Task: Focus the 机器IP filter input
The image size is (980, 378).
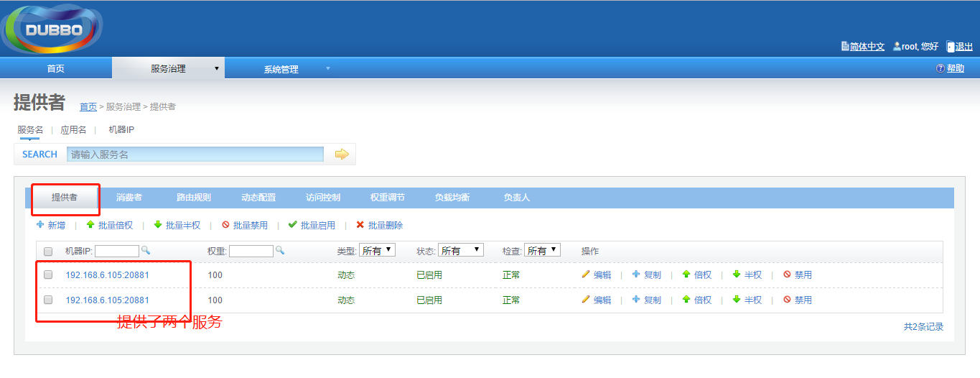Action: pos(117,251)
